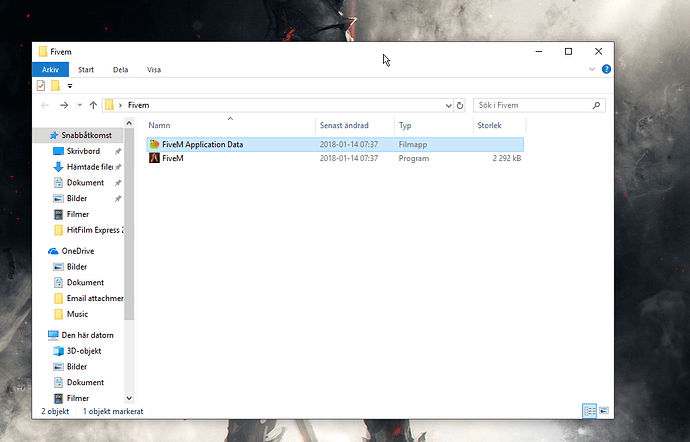The image size is (690, 442).
Task: Click the Fivem path in the address bar
Action: 138,105
